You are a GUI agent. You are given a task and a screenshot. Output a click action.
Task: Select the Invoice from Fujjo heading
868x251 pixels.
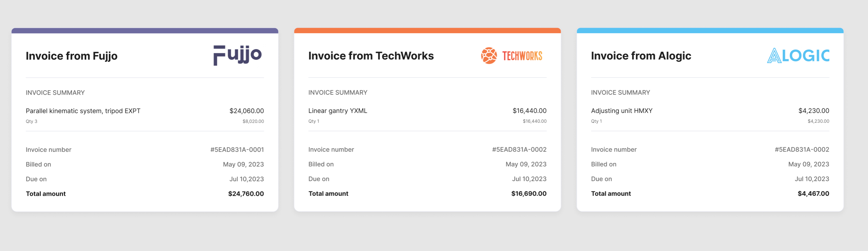(71, 56)
